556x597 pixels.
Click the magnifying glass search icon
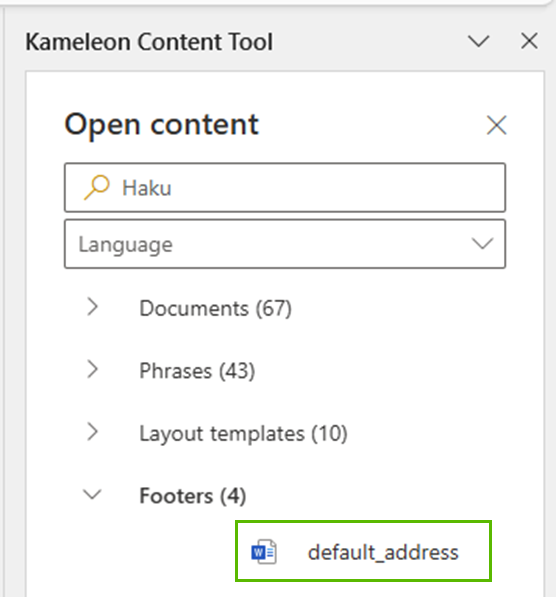(x=97, y=187)
